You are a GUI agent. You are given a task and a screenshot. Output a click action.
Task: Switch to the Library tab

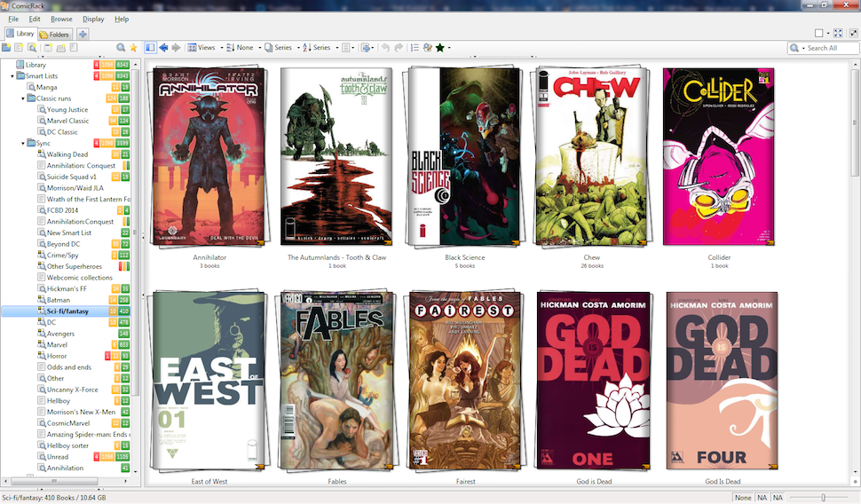pos(20,34)
